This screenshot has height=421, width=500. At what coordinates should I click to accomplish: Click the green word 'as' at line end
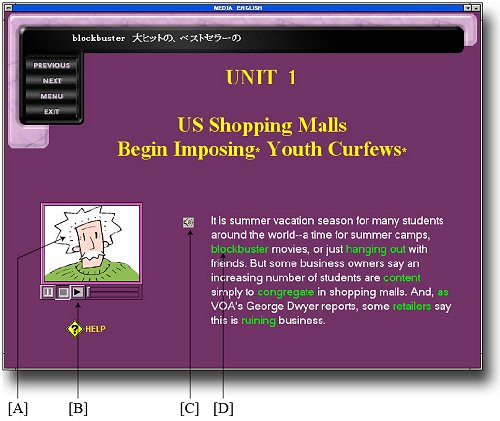[443, 292]
